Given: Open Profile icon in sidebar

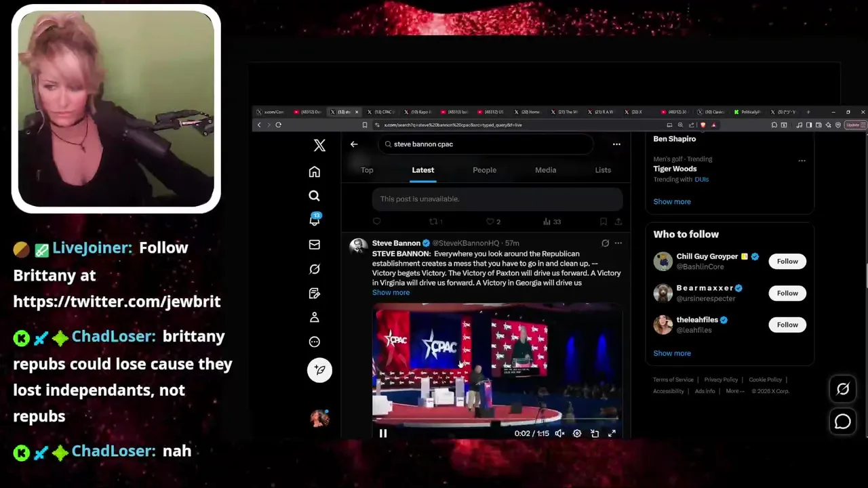Looking at the screenshot, I should [314, 317].
